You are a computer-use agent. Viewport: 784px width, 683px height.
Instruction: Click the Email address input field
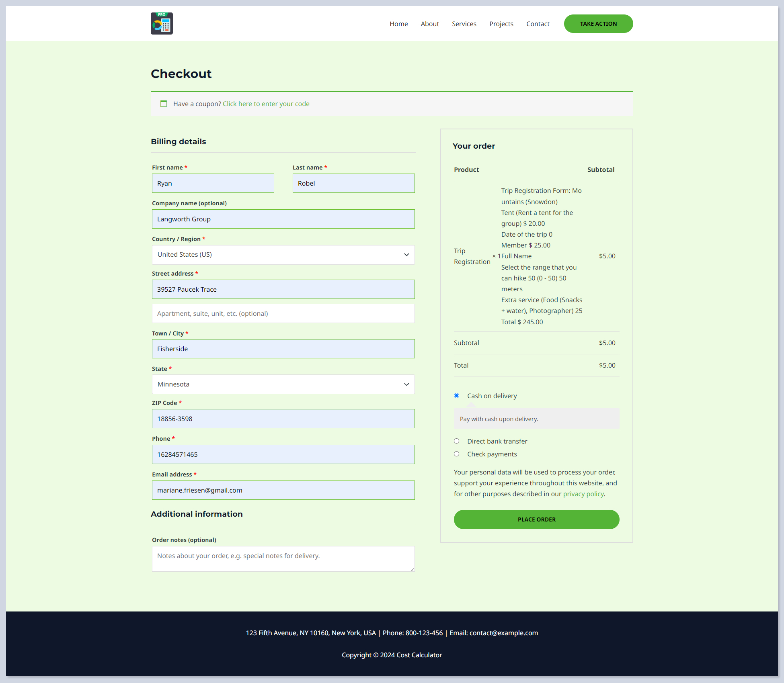tap(283, 490)
